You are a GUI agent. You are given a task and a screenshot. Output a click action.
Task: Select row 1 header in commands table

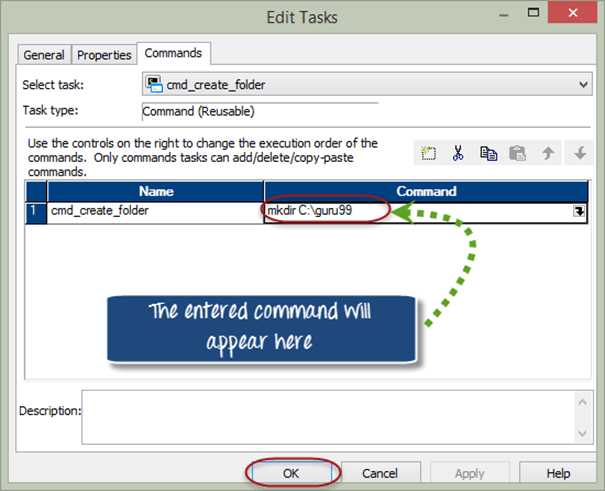click(x=35, y=211)
